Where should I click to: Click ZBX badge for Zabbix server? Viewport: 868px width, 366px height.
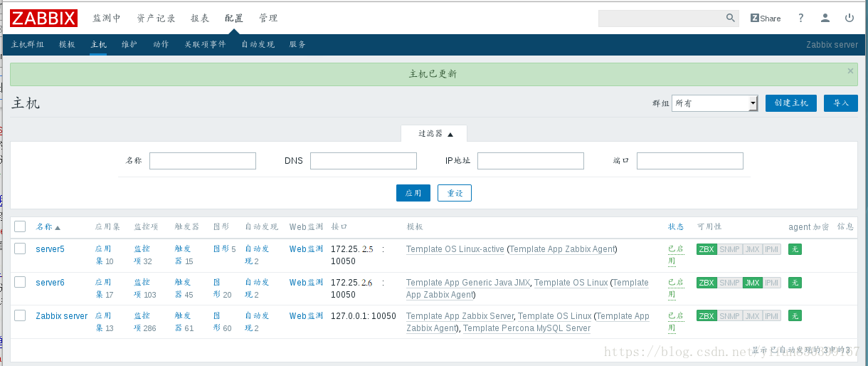pos(706,316)
